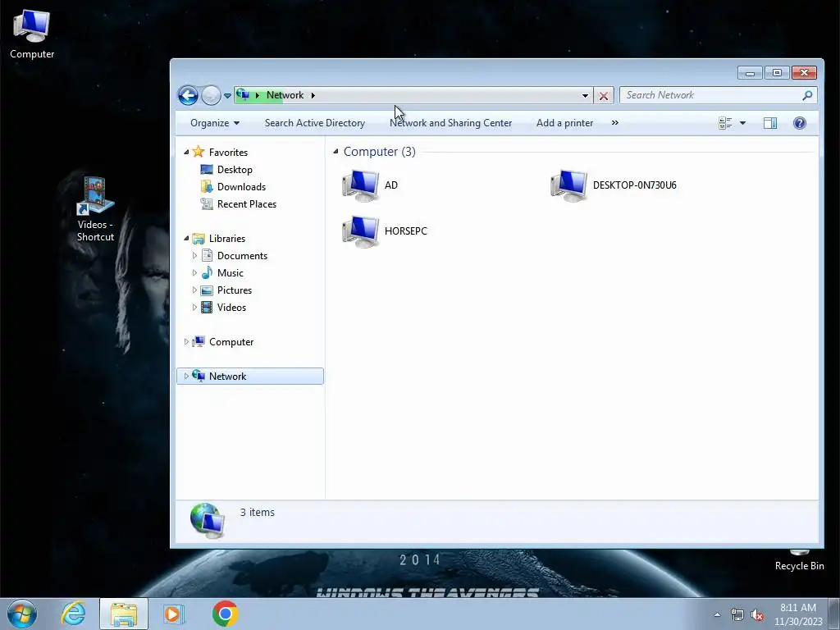Select the HORSEPC computer icon
Image resolution: width=840 pixels, height=630 pixels.
(x=361, y=231)
